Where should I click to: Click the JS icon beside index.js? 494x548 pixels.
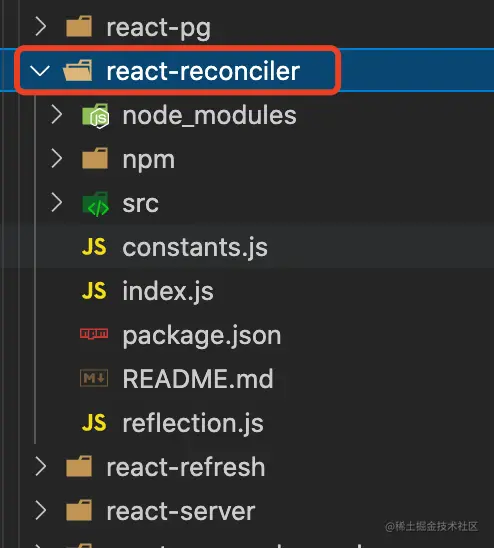click(94, 291)
